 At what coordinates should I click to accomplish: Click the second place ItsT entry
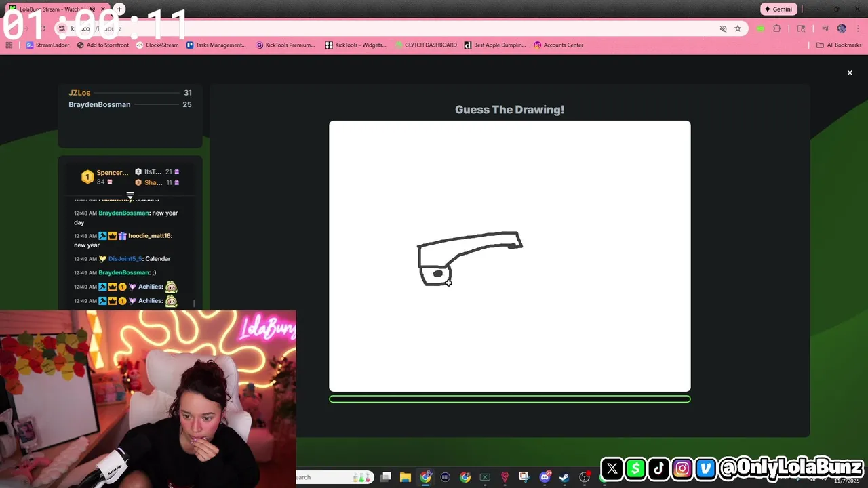tap(157, 172)
